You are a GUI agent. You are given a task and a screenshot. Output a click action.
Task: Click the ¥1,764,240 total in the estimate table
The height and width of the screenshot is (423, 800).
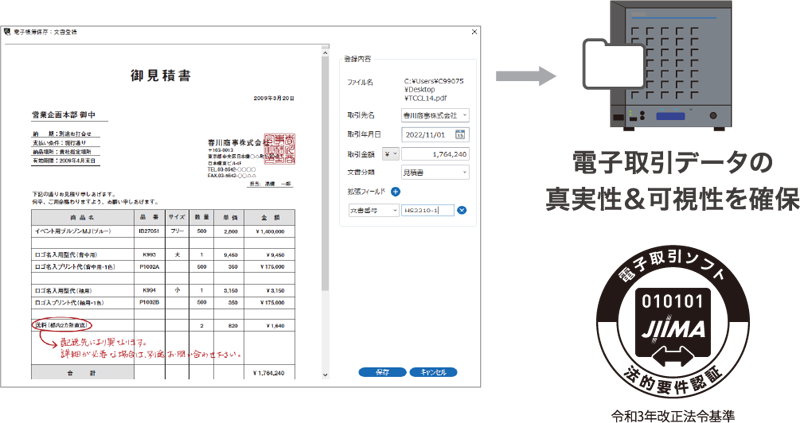point(268,373)
